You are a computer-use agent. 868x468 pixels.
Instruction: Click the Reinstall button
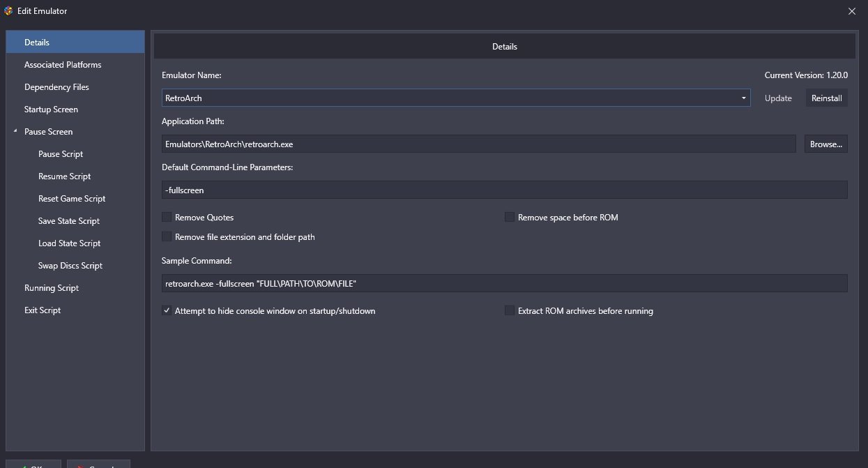click(x=827, y=98)
